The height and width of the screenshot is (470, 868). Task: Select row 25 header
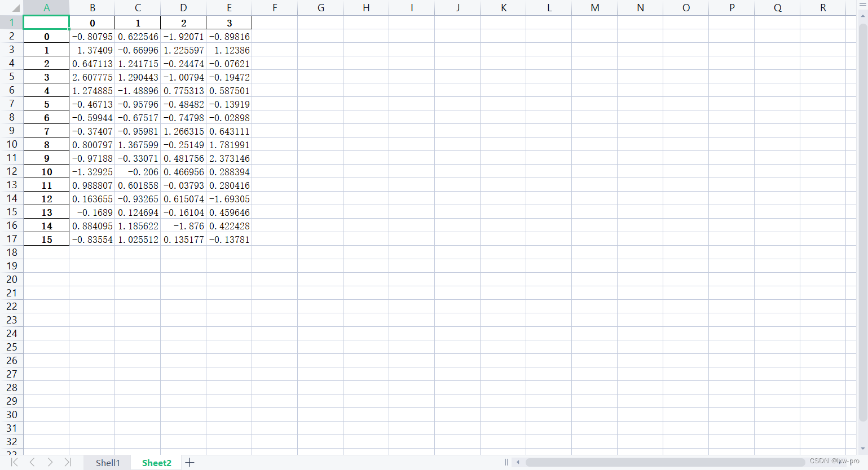click(12, 347)
